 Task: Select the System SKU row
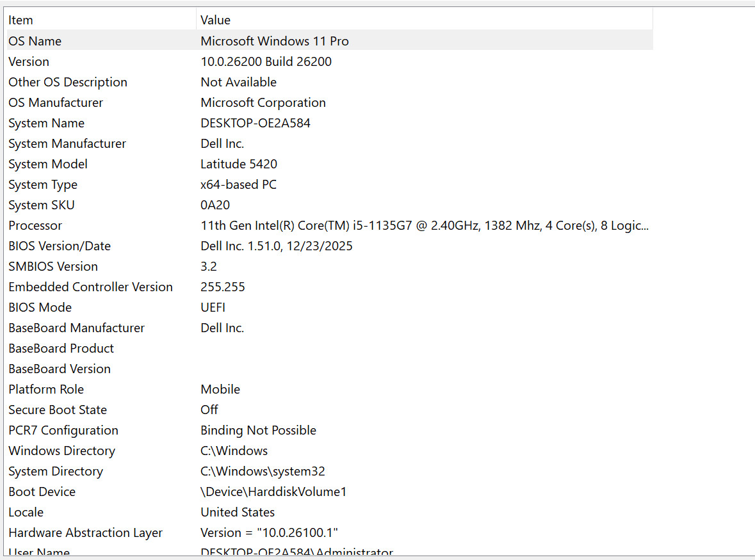click(42, 205)
